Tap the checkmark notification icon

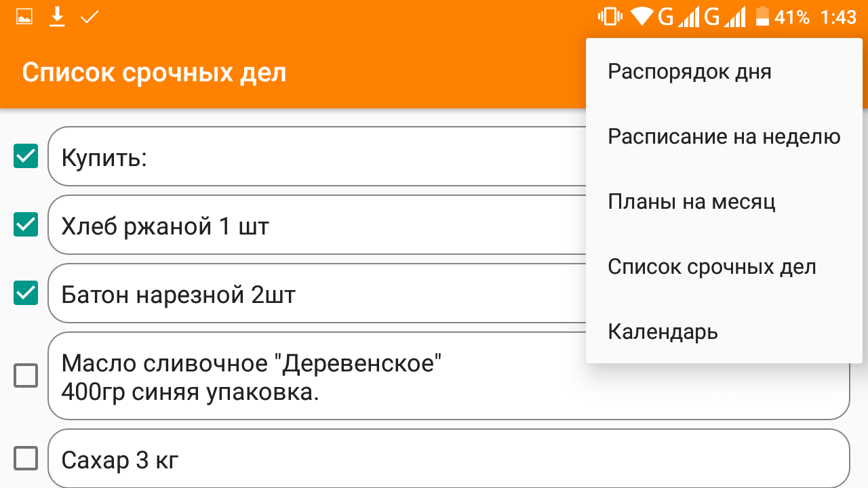pos(90,17)
